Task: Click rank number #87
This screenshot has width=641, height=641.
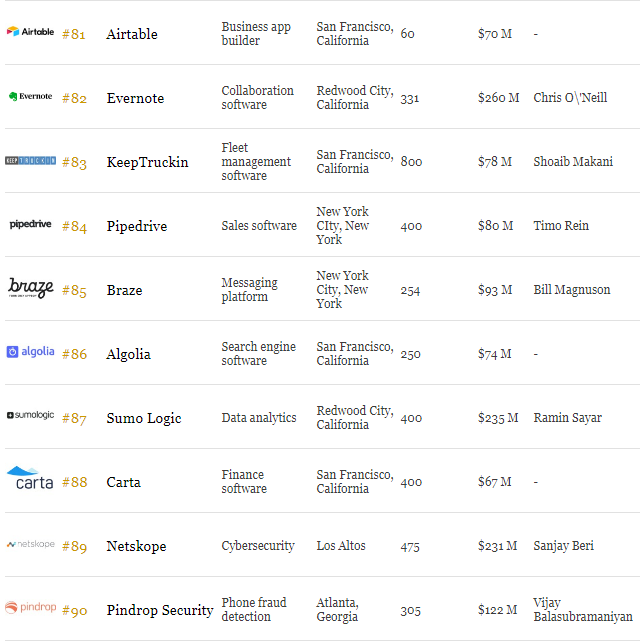Action: (x=74, y=419)
